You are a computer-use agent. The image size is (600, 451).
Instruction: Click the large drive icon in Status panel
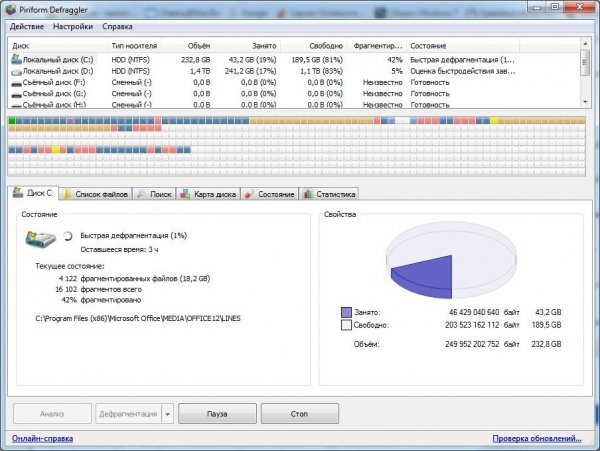point(40,239)
